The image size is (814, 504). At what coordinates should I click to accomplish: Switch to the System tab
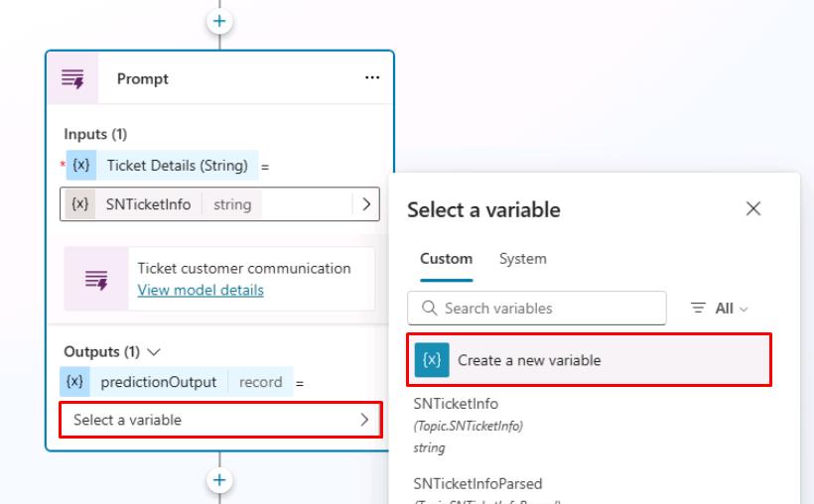click(522, 259)
